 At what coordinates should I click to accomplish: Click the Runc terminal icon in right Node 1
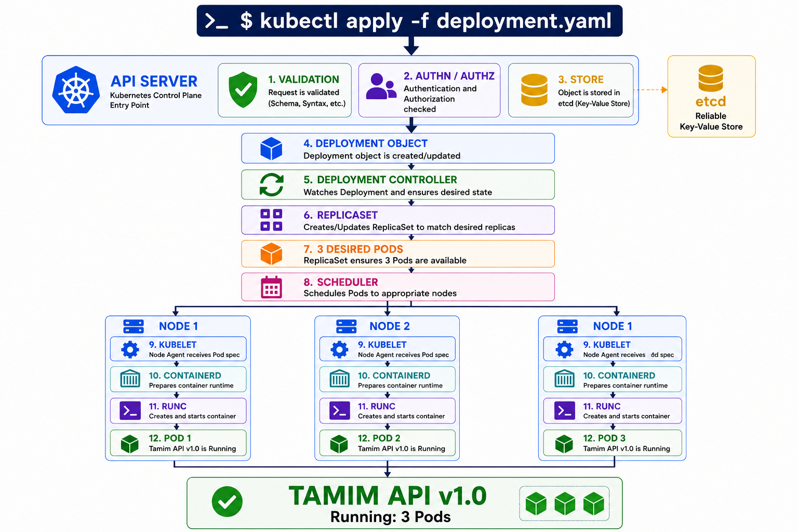tap(565, 410)
